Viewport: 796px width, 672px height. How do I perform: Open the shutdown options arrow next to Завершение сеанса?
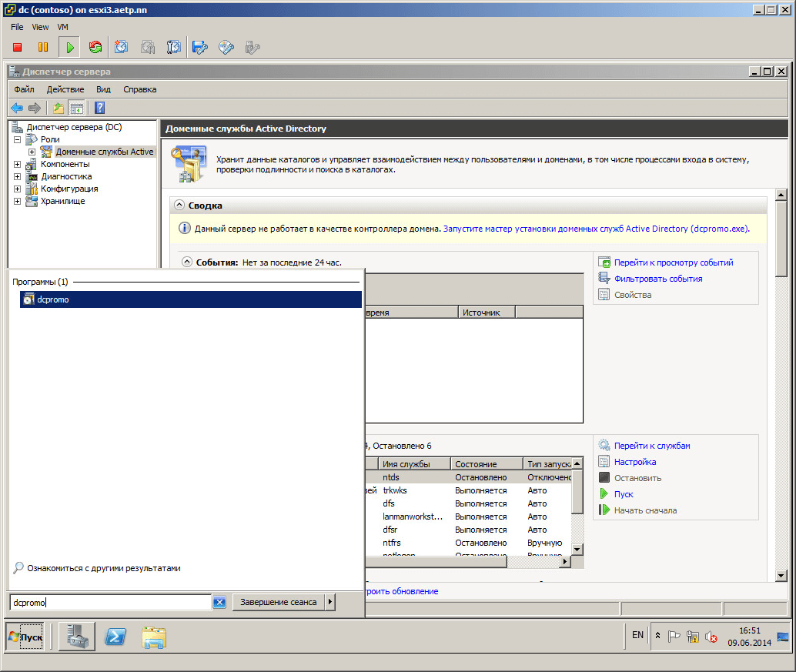point(330,602)
